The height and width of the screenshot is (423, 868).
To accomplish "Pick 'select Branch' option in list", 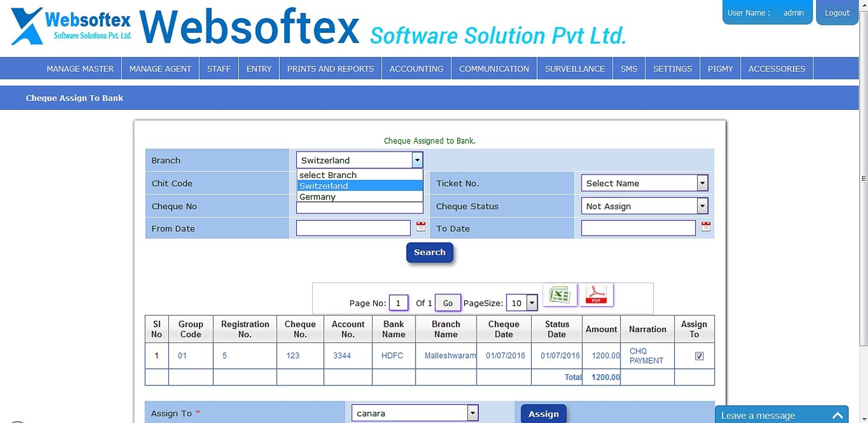I will click(360, 175).
